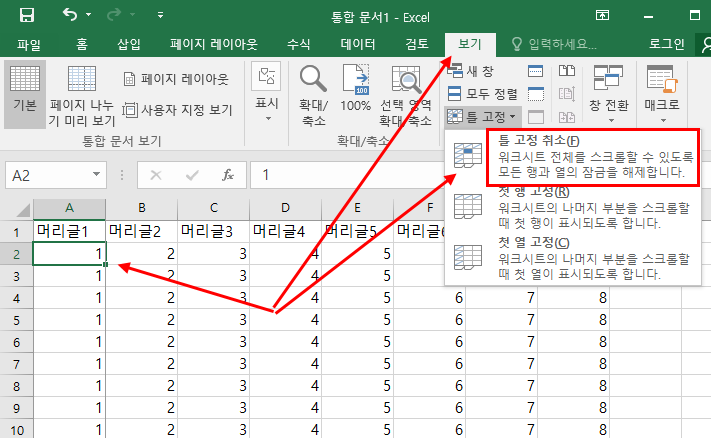Choose 첫 행 고정 freeze top row
The height and width of the screenshot is (438, 711).
point(573,208)
